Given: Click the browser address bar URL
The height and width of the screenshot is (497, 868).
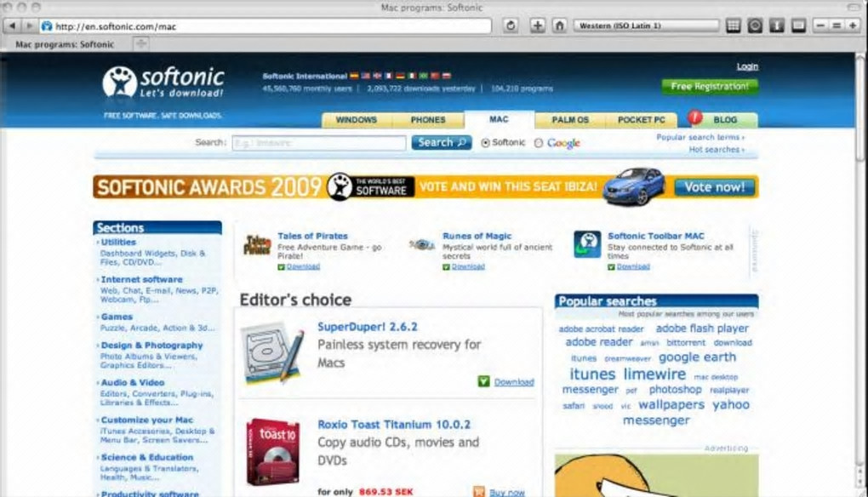Looking at the screenshot, I should pyautogui.click(x=266, y=26).
